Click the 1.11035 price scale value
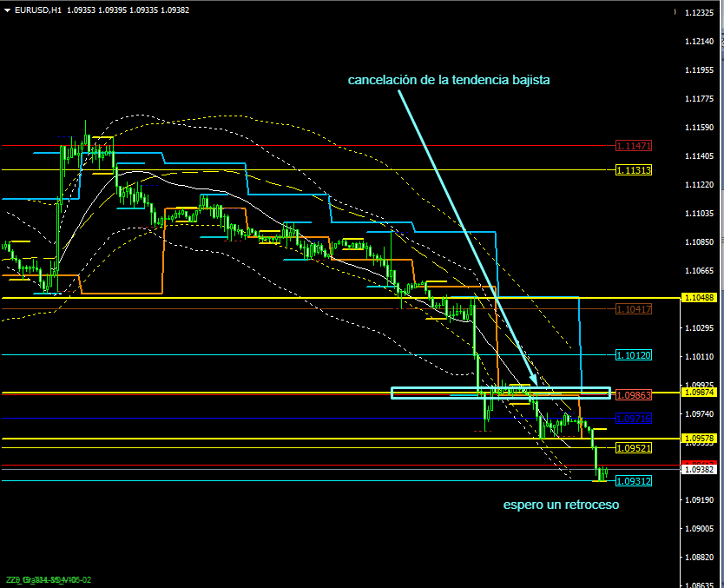Viewport: 724px width, 588px height. (x=699, y=214)
